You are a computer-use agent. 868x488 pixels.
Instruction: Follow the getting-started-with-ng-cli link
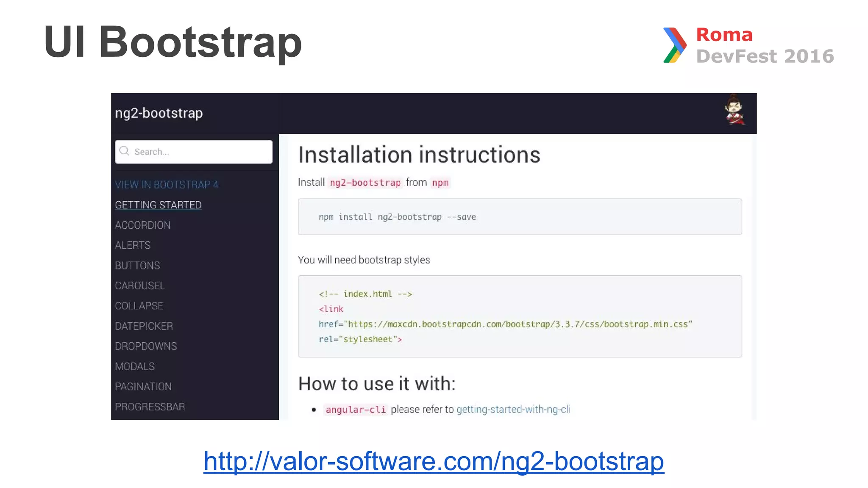click(x=513, y=409)
